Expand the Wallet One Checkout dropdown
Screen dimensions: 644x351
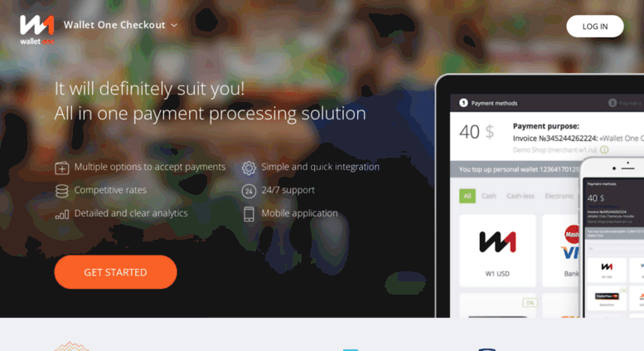[121, 25]
